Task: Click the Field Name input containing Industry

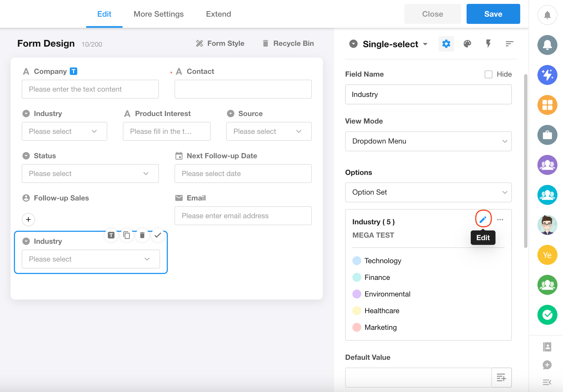Action: (428, 94)
